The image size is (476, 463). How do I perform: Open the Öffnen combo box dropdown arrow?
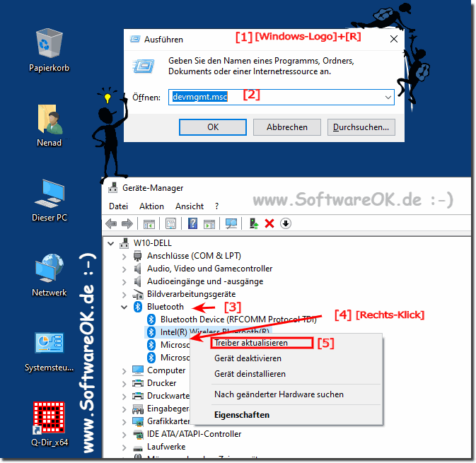click(388, 98)
